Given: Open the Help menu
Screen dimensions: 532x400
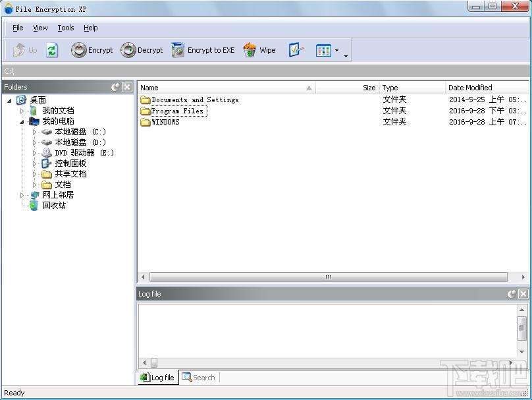Looking at the screenshot, I should (91, 28).
